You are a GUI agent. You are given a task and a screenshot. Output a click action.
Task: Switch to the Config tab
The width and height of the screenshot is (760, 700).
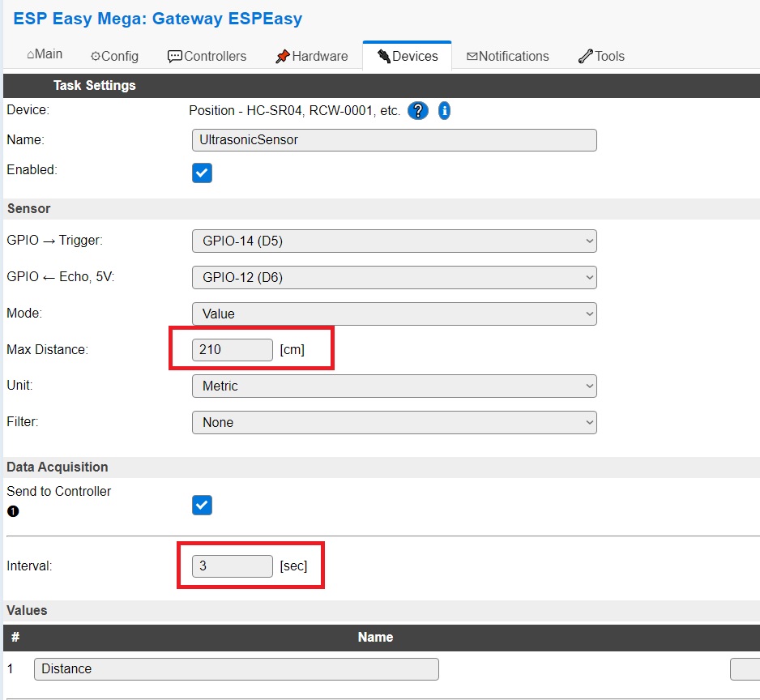click(x=114, y=56)
